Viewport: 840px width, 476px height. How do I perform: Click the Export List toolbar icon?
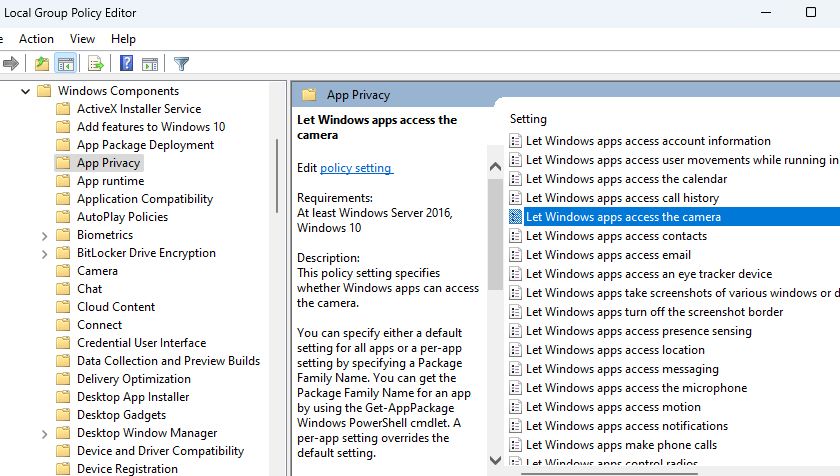pos(96,64)
